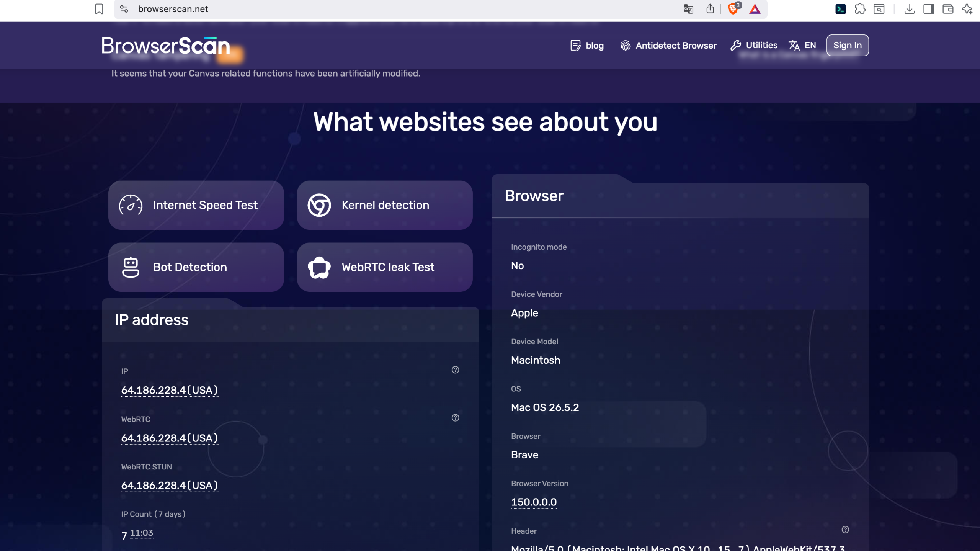Click the 'IP Count (7 days)' label
980x551 pixels.
[x=153, y=514]
